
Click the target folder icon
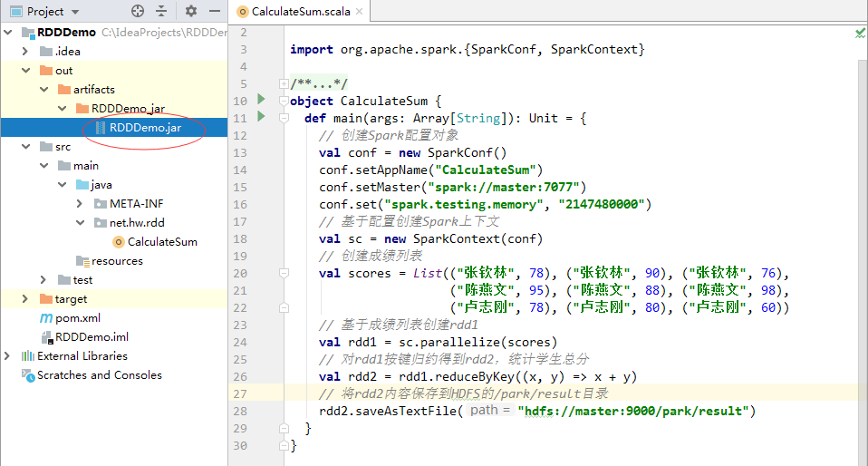[x=46, y=298]
